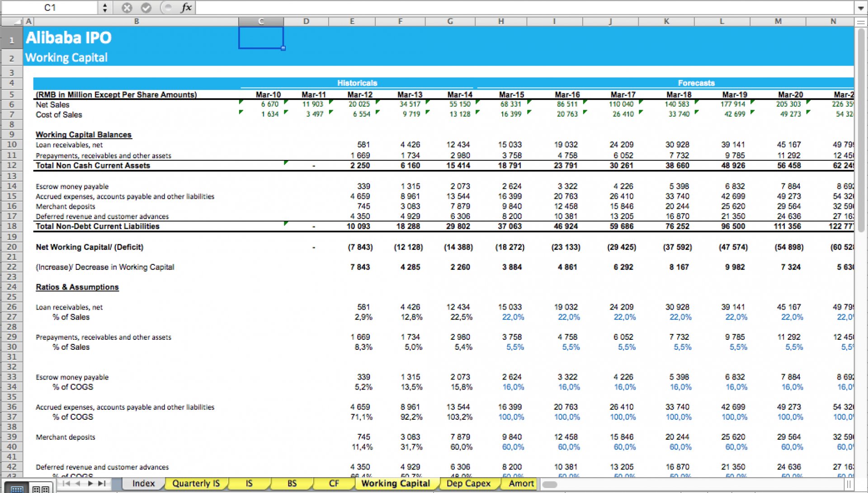The width and height of the screenshot is (868, 493).
Task: Click 'Total Non-Debt Current Liabilities' label
Action: 98,226
